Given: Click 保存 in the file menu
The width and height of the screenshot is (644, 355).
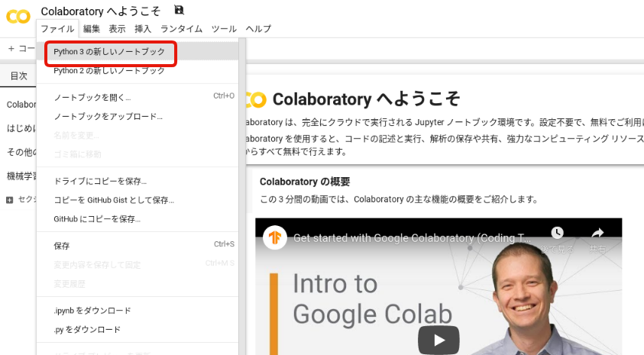Looking at the screenshot, I should click(138, 246).
